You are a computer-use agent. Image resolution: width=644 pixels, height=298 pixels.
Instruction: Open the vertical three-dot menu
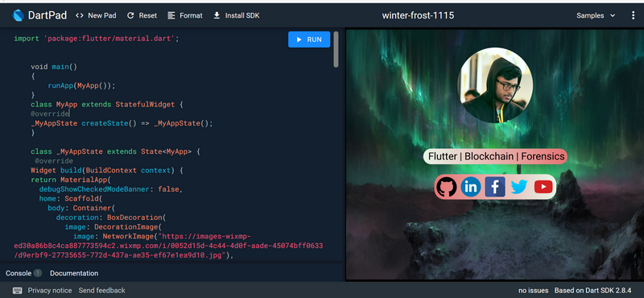click(x=633, y=15)
